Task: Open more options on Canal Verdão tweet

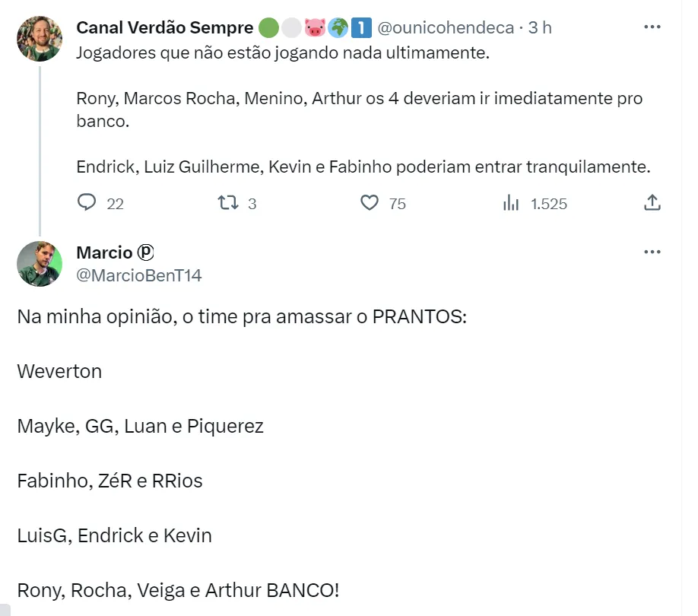Action: [x=652, y=27]
